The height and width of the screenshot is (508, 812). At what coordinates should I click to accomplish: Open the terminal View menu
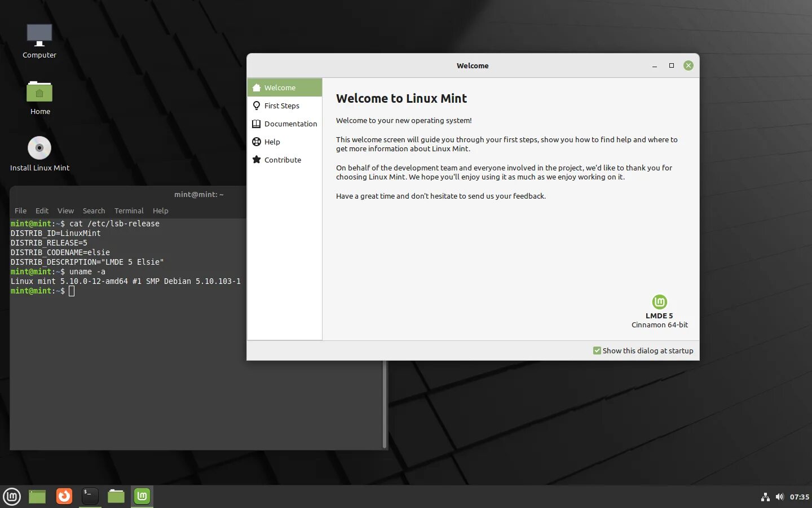[65, 211]
